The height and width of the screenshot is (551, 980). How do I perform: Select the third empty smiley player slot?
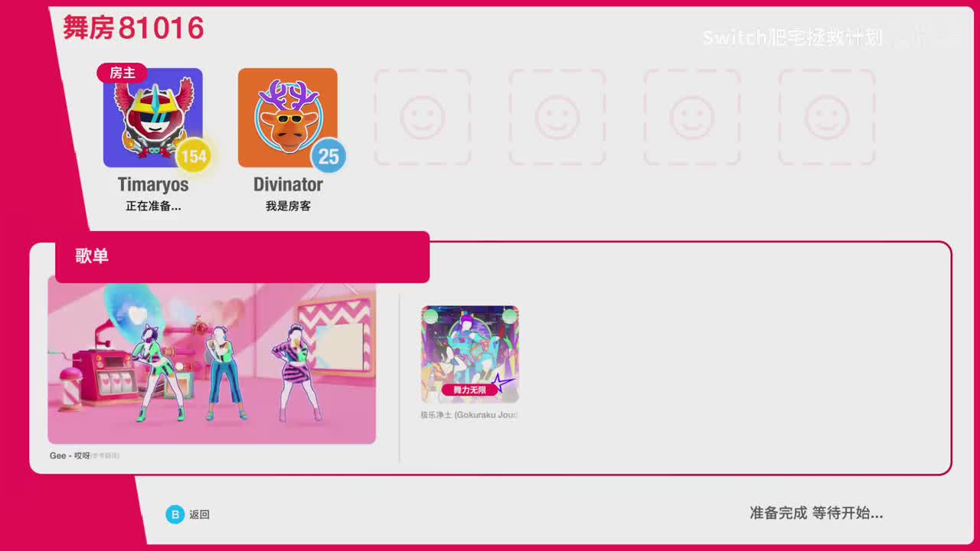point(692,118)
